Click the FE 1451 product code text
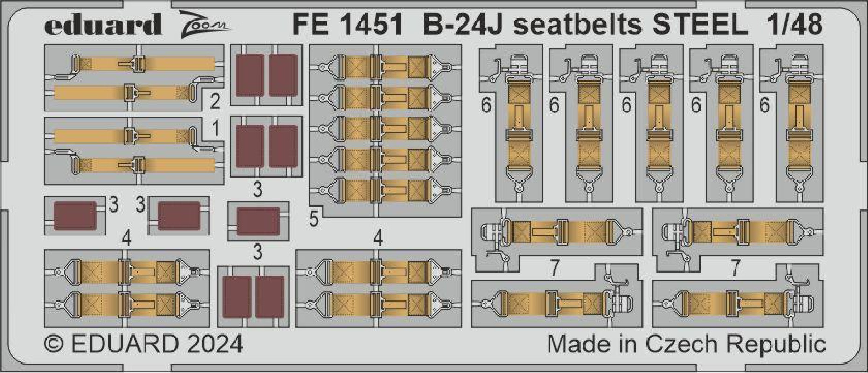The height and width of the screenshot is (373, 868). click(x=347, y=24)
